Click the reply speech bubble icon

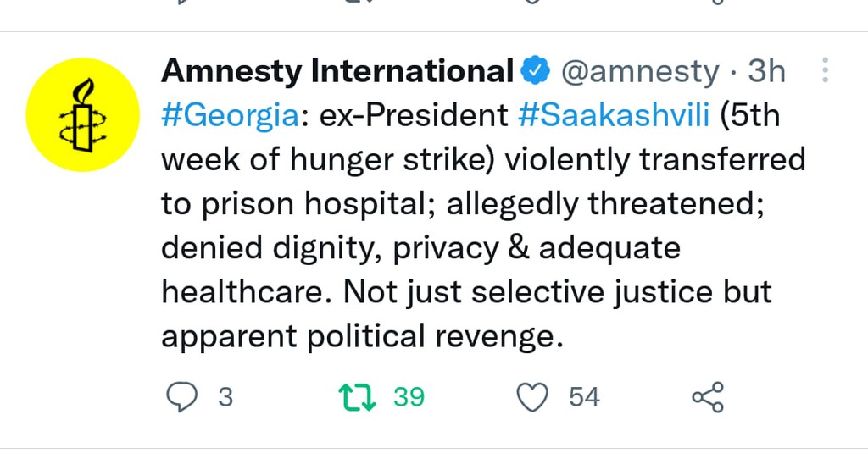click(181, 396)
